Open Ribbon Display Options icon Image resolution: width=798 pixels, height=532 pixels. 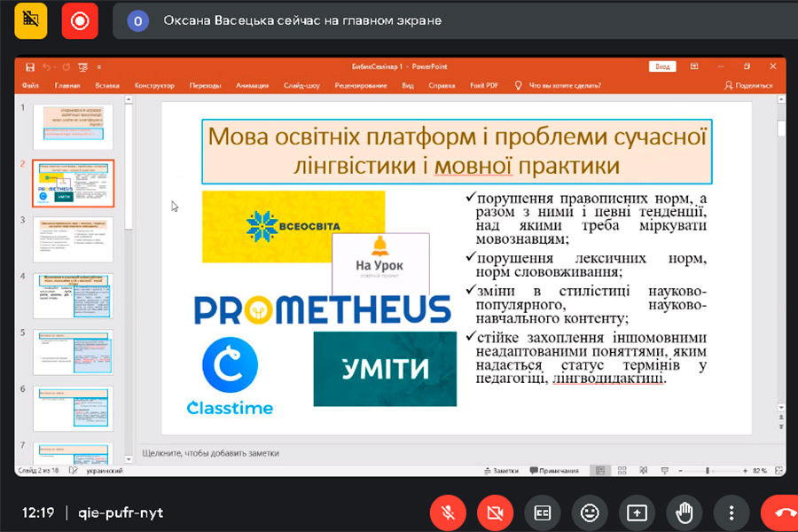pyautogui.click(x=694, y=66)
